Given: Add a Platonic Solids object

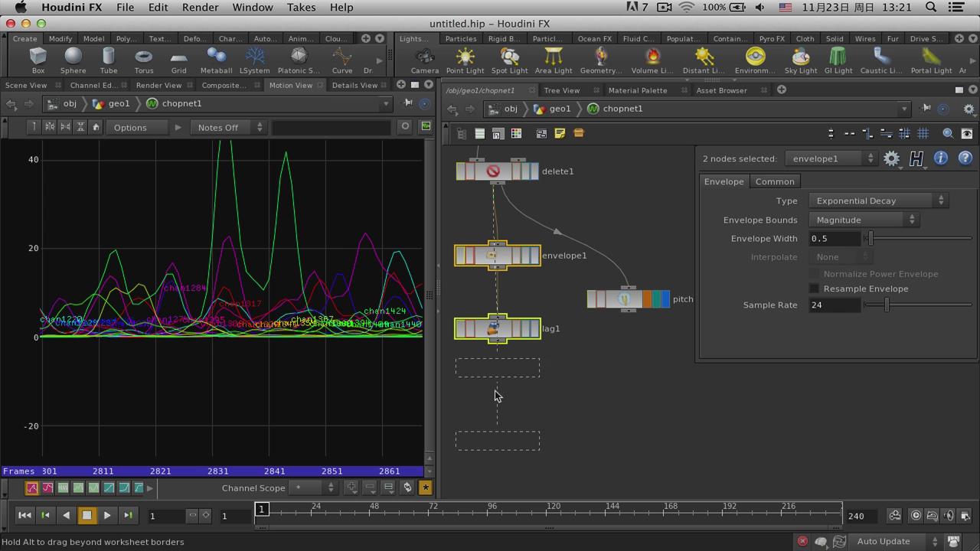Looking at the screenshot, I should pos(299,60).
